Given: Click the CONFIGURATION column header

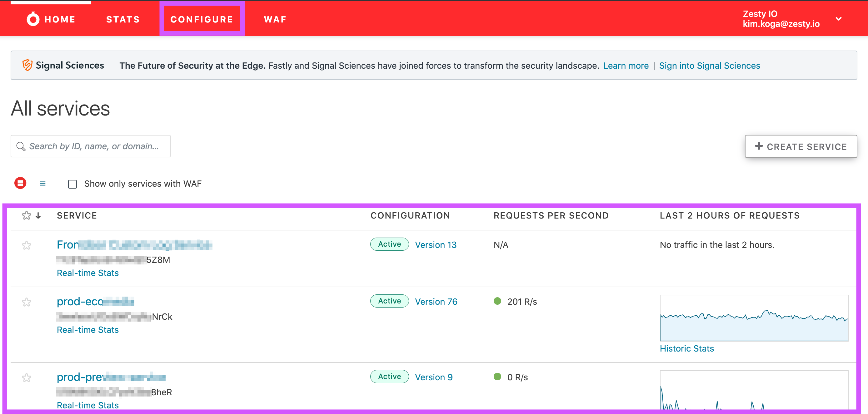Looking at the screenshot, I should coord(410,215).
